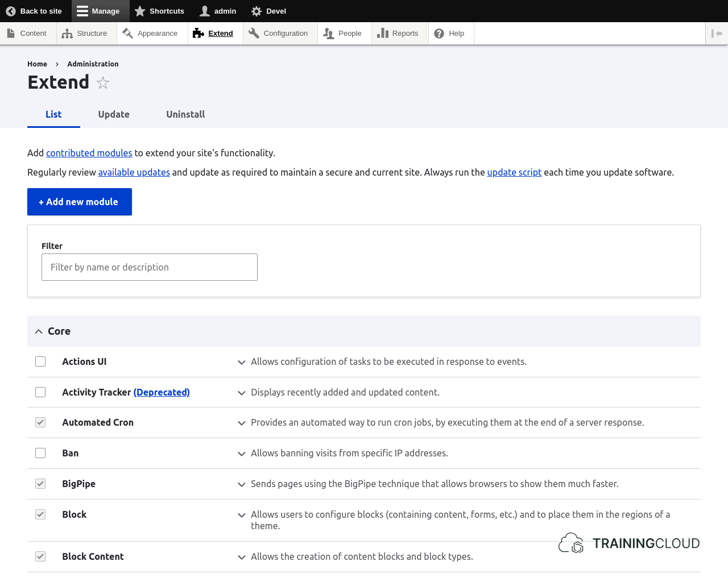Image resolution: width=728 pixels, height=582 pixels.
Task: Open the Shortcuts star menu
Action: [140, 11]
